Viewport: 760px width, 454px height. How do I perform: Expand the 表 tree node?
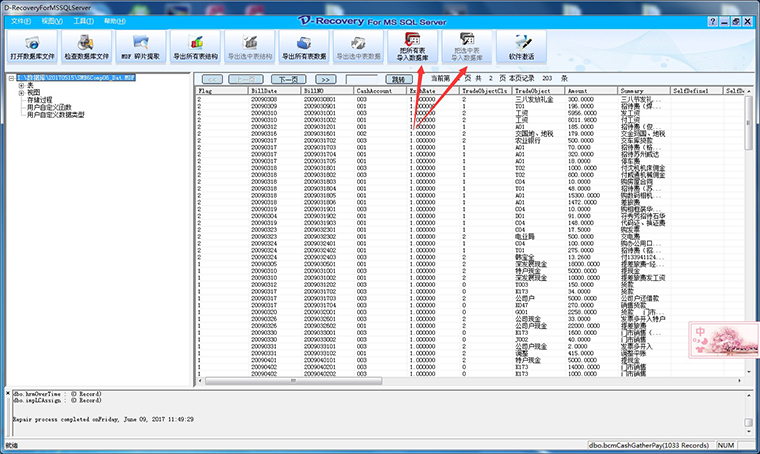[x=21, y=85]
